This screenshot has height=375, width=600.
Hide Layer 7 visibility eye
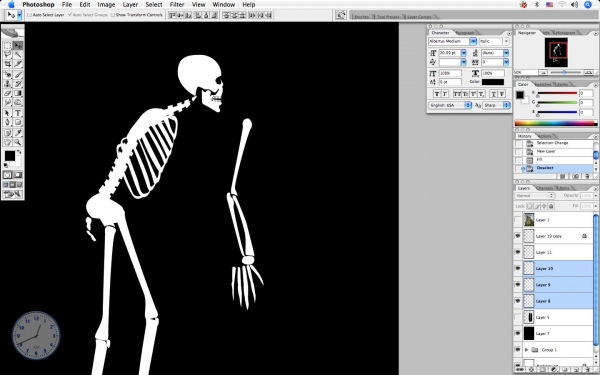pyautogui.click(x=517, y=334)
